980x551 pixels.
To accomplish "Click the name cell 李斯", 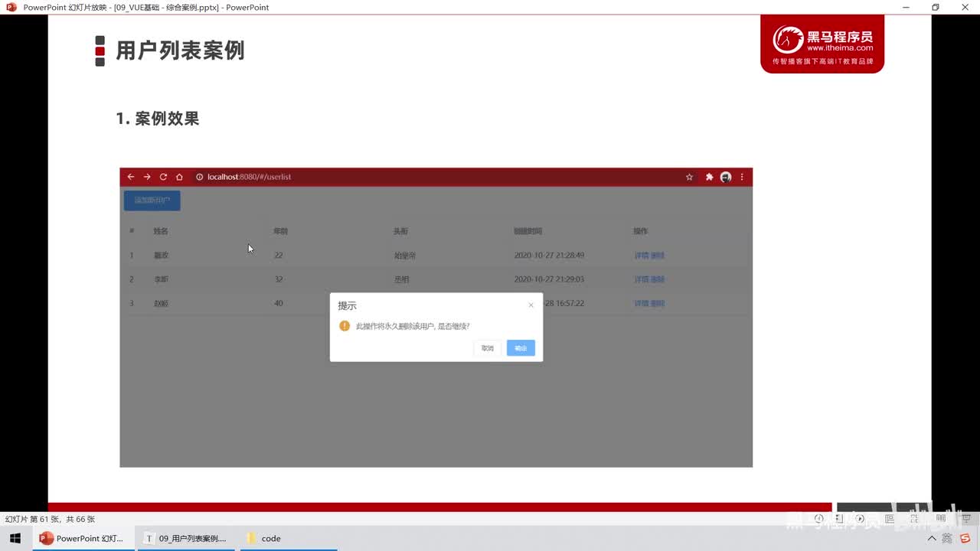I will pos(161,279).
